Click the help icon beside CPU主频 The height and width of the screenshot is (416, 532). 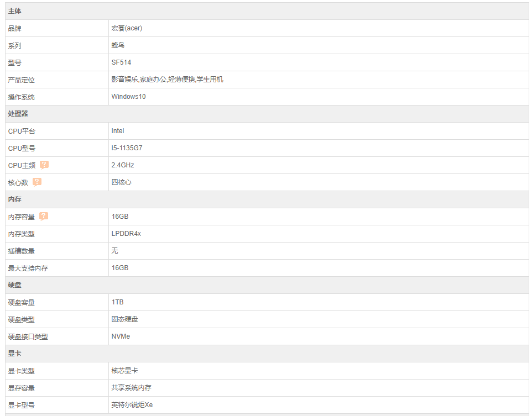[x=44, y=165]
